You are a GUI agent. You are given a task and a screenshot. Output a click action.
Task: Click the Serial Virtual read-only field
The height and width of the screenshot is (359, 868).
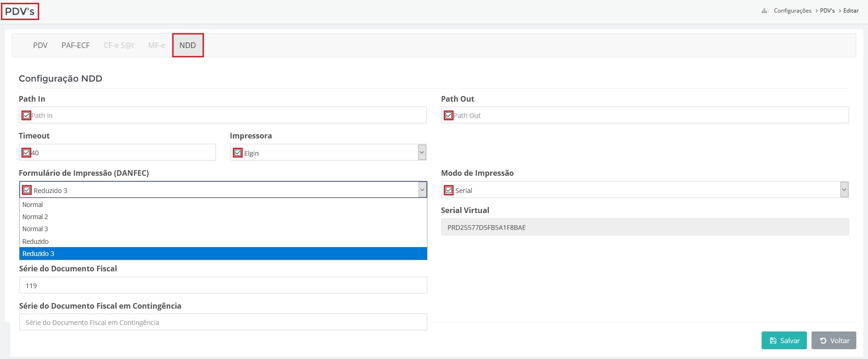[645, 227]
